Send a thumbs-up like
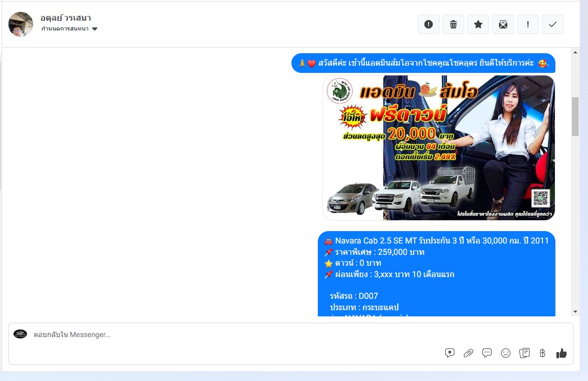 tap(562, 353)
